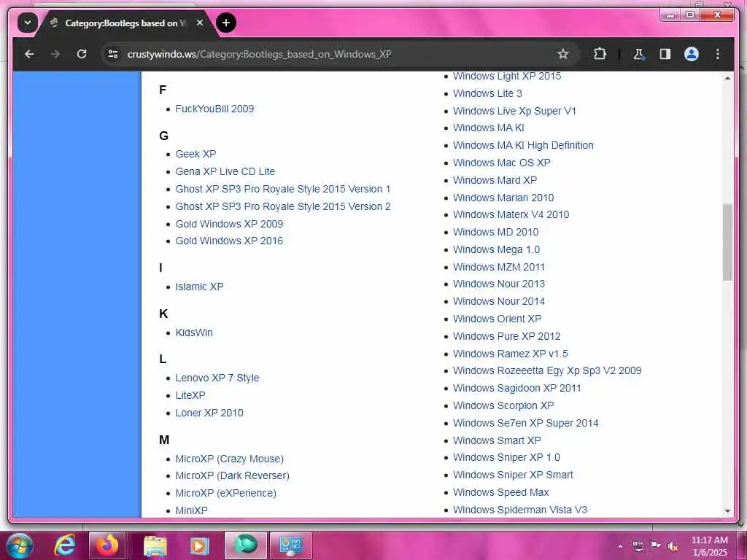Launch Firefox from the taskbar
The height and width of the screenshot is (560, 747).
[108, 545]
